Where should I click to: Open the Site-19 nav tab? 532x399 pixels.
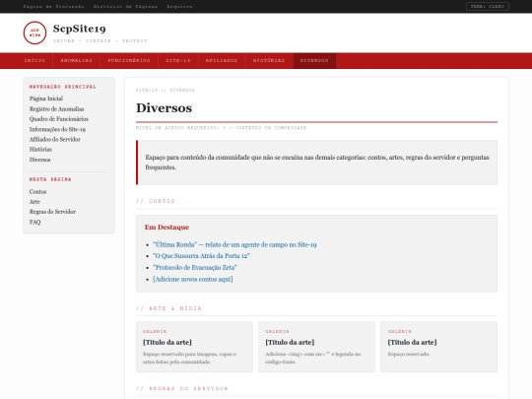coord(178,61)
